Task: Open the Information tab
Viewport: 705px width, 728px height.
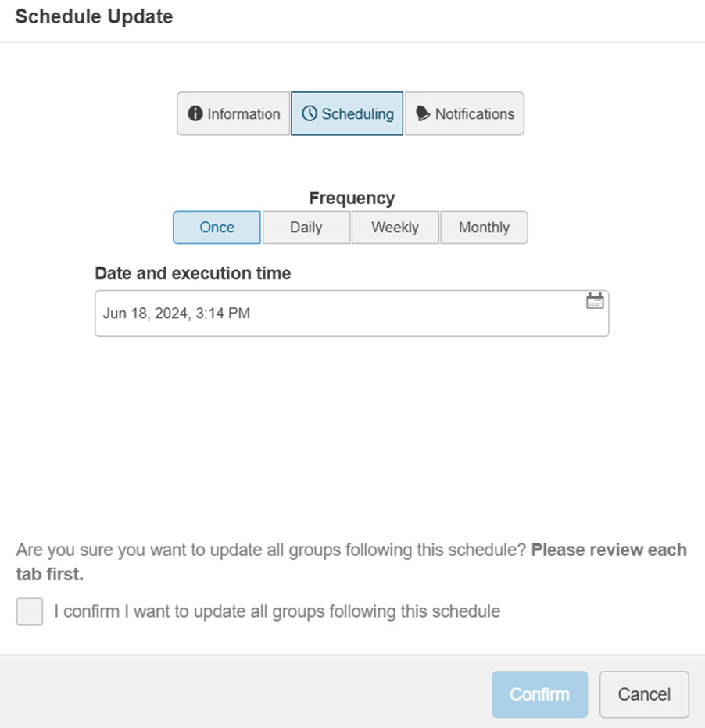Action: click(x=234, y=114)
